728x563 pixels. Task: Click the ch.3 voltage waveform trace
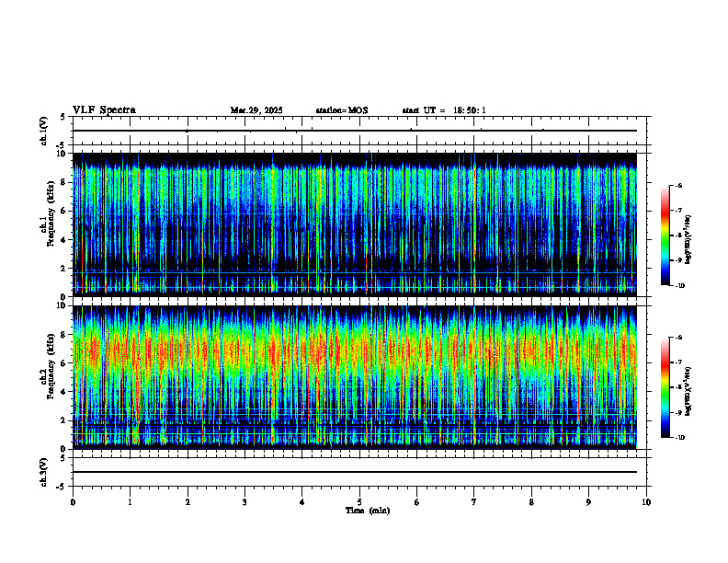[355, 472]
